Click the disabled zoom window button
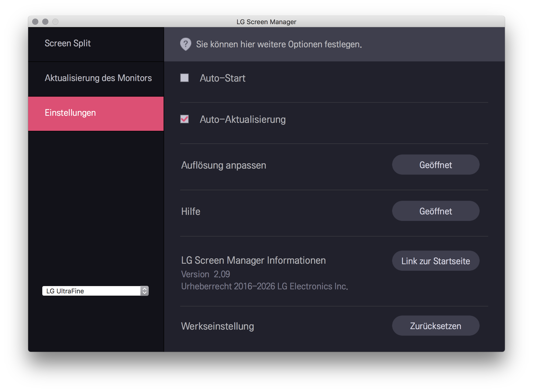The image size is (533, 392). 55,22
